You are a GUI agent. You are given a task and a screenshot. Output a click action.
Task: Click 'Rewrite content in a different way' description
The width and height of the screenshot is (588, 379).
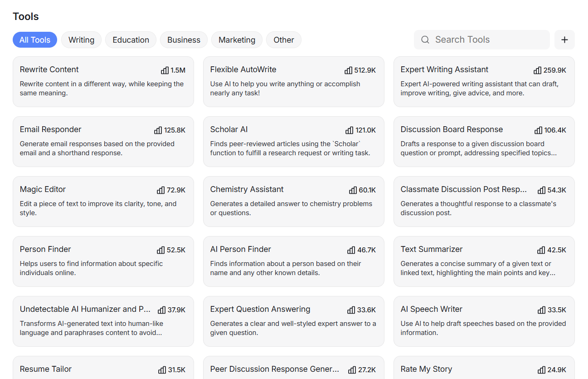pos(102,89)
